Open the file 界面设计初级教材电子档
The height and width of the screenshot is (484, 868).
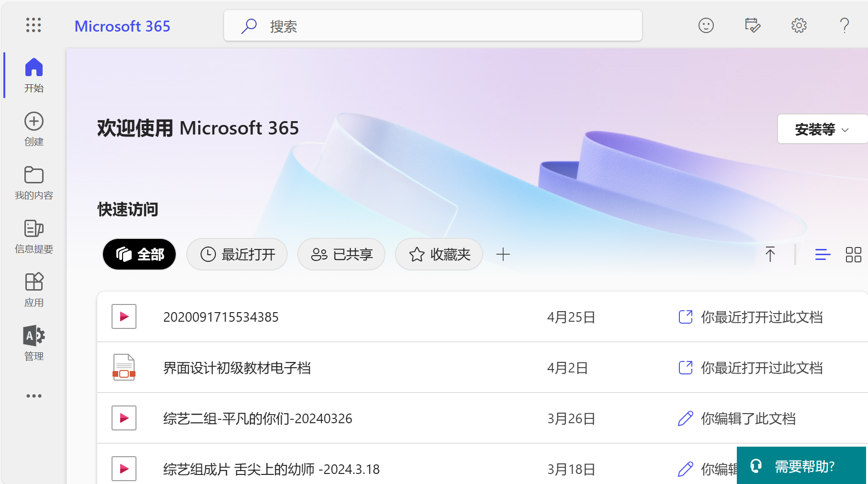click(x=237, y=368)
